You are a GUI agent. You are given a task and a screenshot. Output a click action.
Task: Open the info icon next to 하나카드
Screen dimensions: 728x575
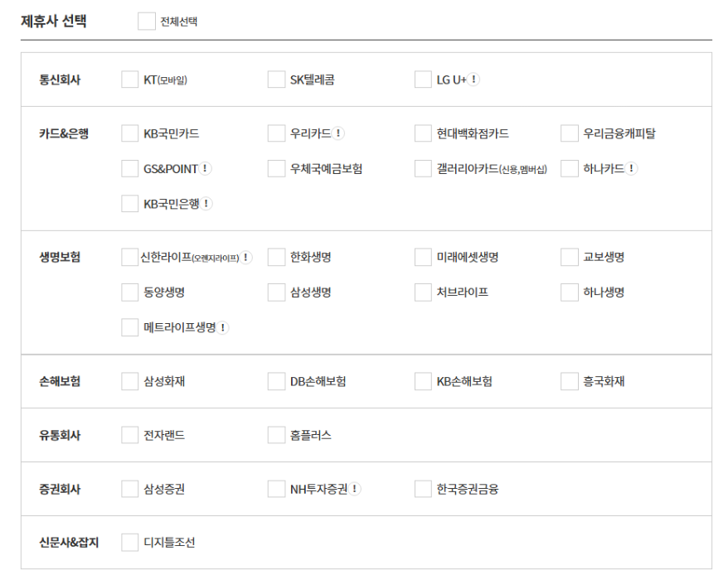pyautogui.click(x=631, y=168)
